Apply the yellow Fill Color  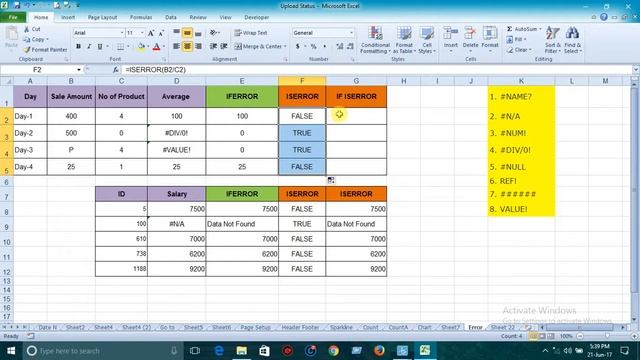pyautogui.click(x=141, y=47)
